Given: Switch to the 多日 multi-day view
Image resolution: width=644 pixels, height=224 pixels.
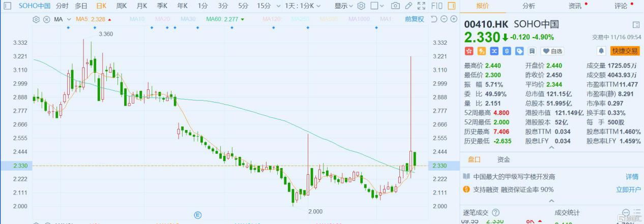Looking at the screenshot, I should click(x=81, y=6).
